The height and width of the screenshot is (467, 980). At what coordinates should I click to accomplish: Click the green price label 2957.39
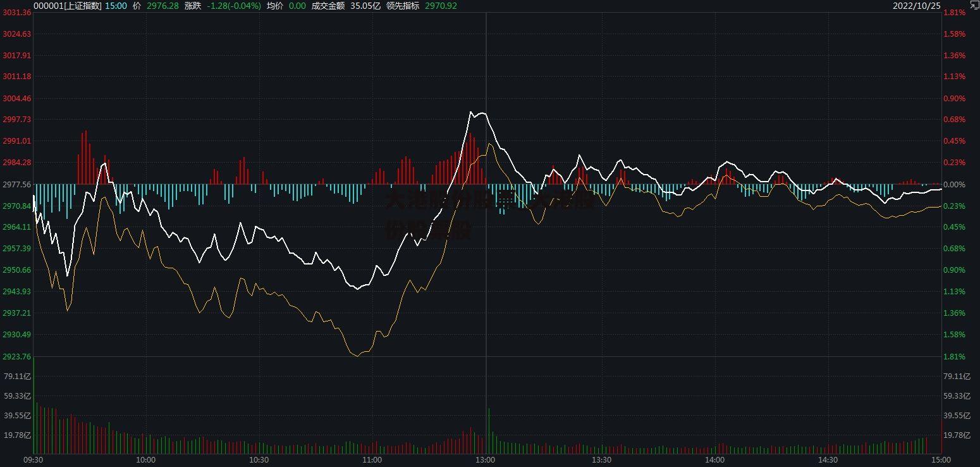pyautogui.click(x=17, y=249)
